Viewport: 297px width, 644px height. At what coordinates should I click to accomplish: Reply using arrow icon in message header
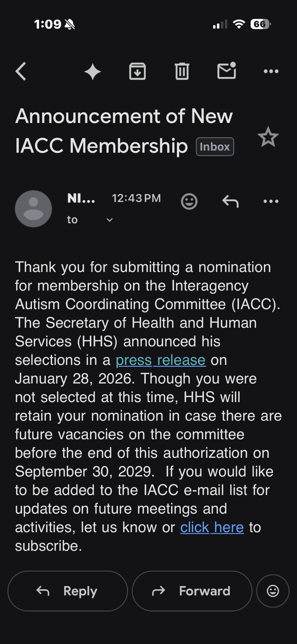[x=230, y=202]
